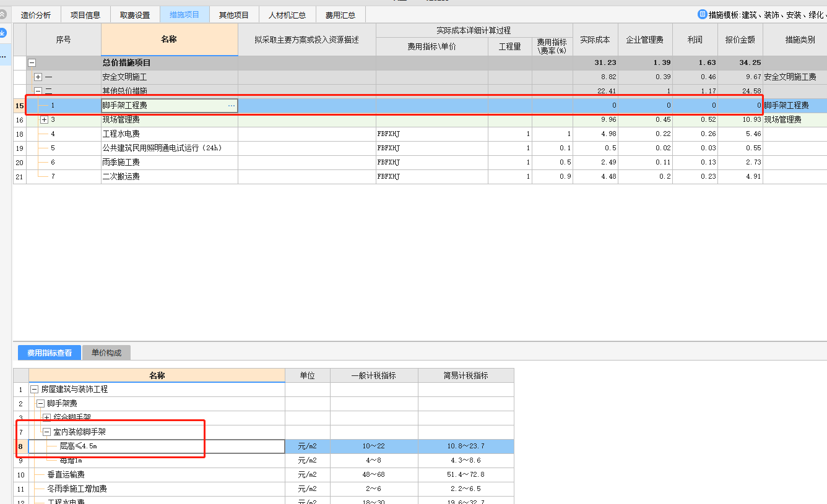Click the 10.8~23.7 简易计税指标 cell
This screenshot has height=504, width=827.
(x=465, y=446)
